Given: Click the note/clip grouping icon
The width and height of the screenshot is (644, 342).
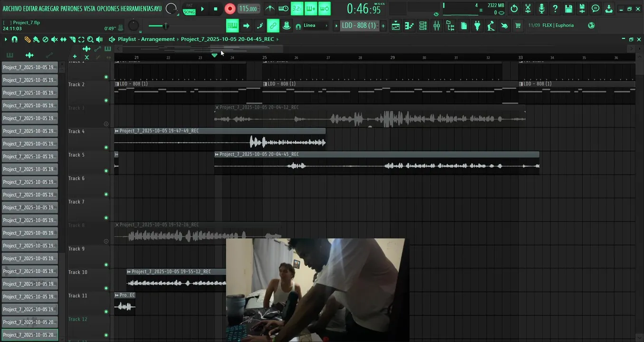Looking at the screenshot, I should point(286,26).
